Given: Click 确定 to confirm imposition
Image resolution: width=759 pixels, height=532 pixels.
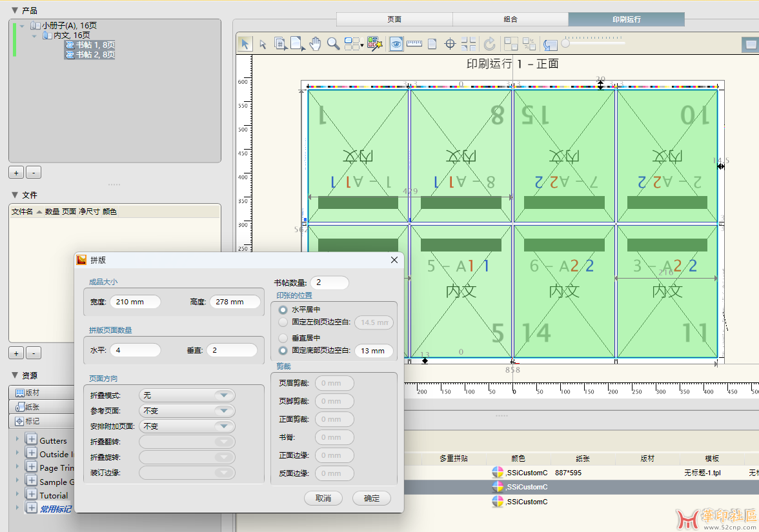Looking at the screenshot, I should (372, 498).
